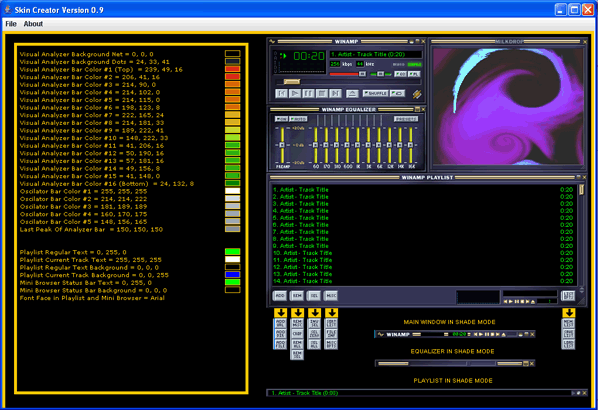
Task: Open the About menu
Action: [x=33, y=24]
